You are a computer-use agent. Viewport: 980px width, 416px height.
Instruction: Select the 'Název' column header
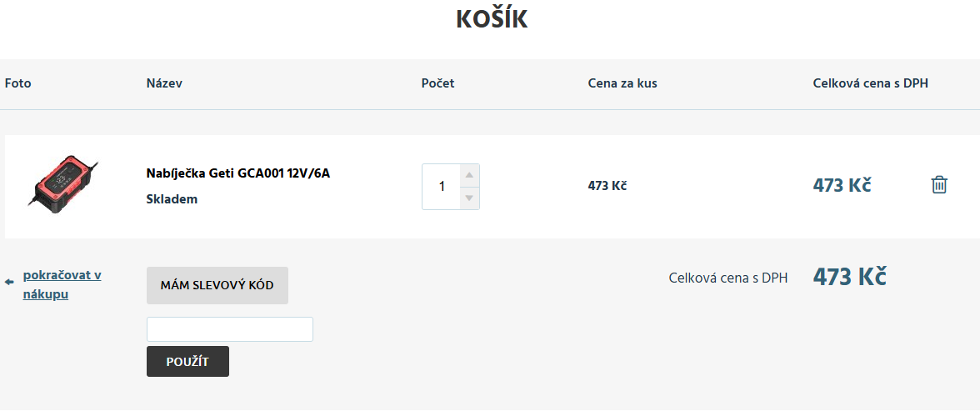coord(164,83)
